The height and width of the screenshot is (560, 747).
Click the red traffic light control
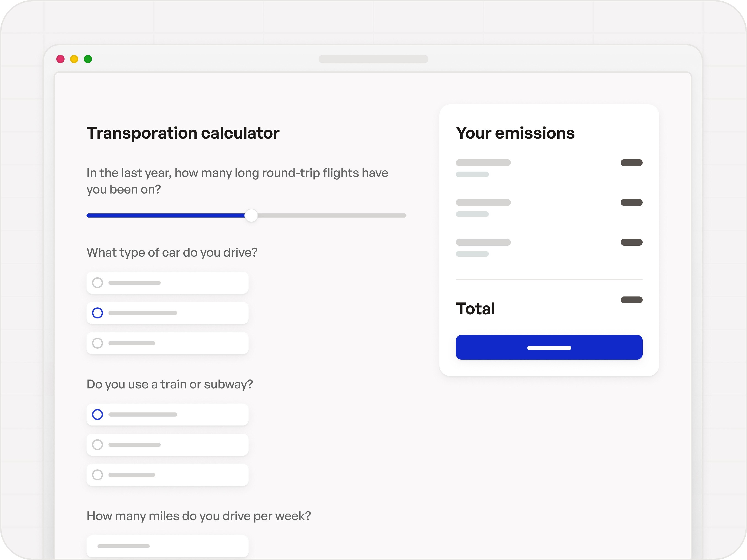(60, 59)
